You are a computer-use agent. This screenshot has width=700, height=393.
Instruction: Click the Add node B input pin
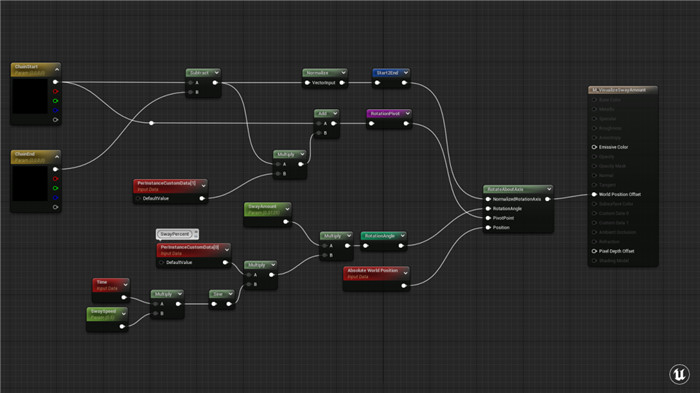tap(319, 133)
